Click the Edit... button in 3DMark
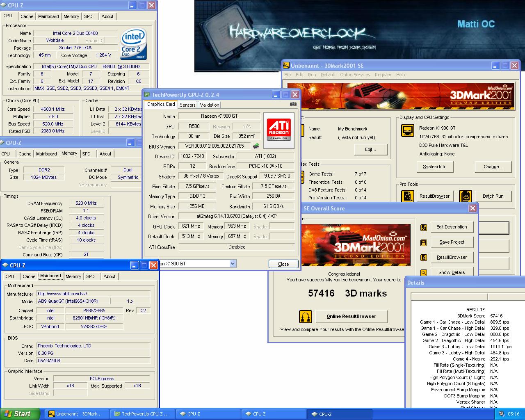This screenshot has height=420, width=525. point(370,149)
